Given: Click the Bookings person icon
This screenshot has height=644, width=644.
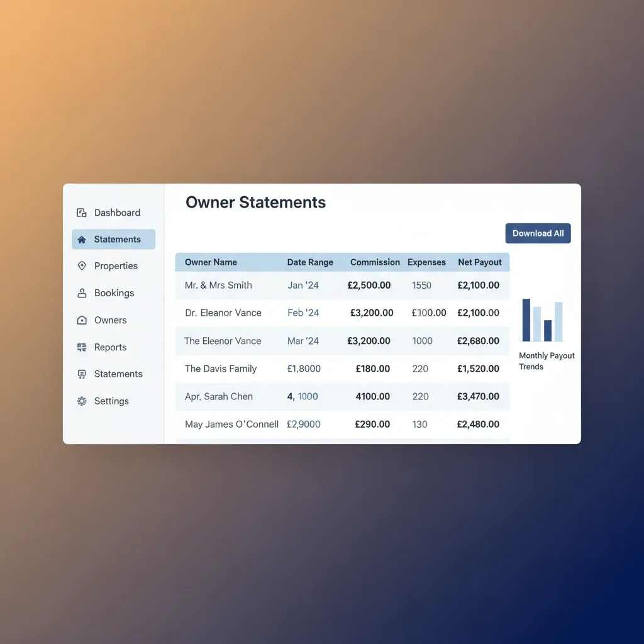Looking at the screenshot, I should click(x=82, y=293).
